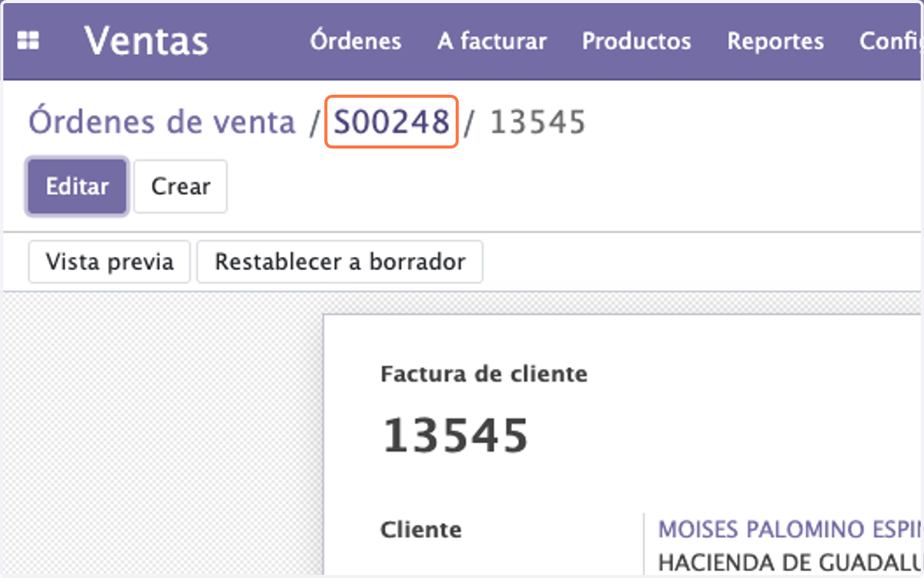Select the Factura de cliente label
Viewport: 924px width, 578px height.
[x=484, y=374]
